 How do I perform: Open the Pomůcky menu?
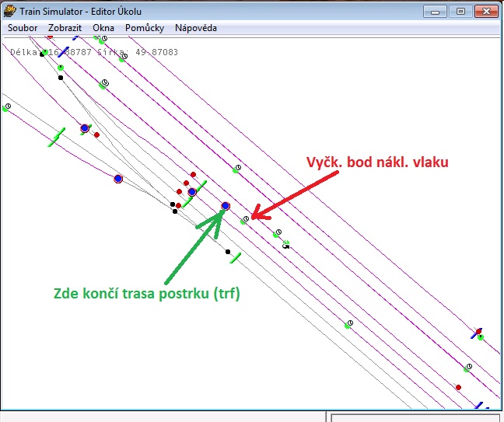(144, 28)
